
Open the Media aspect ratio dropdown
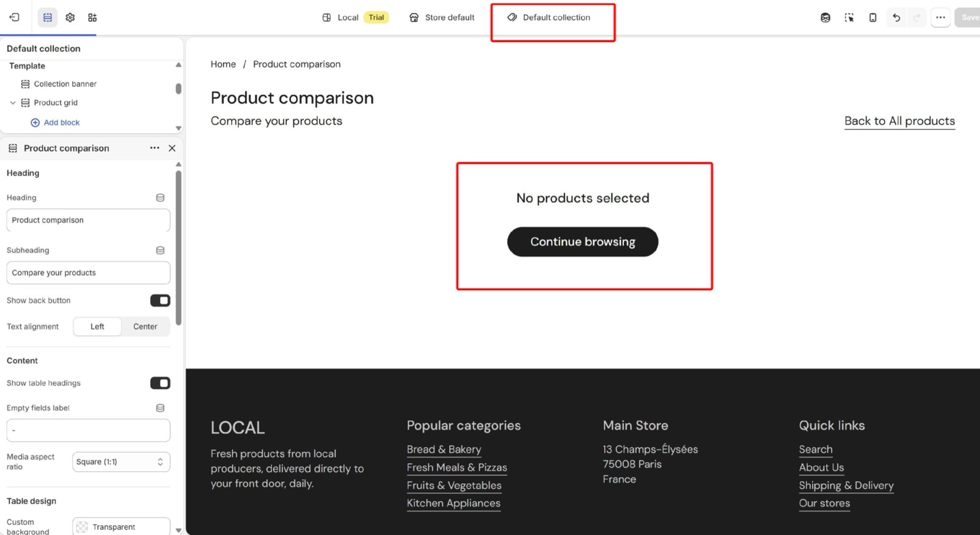click(121, 462)
